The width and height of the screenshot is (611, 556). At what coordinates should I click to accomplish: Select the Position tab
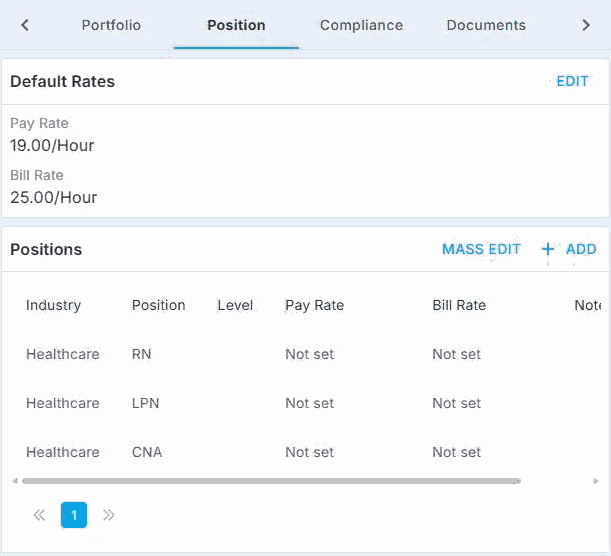point(236,25)
